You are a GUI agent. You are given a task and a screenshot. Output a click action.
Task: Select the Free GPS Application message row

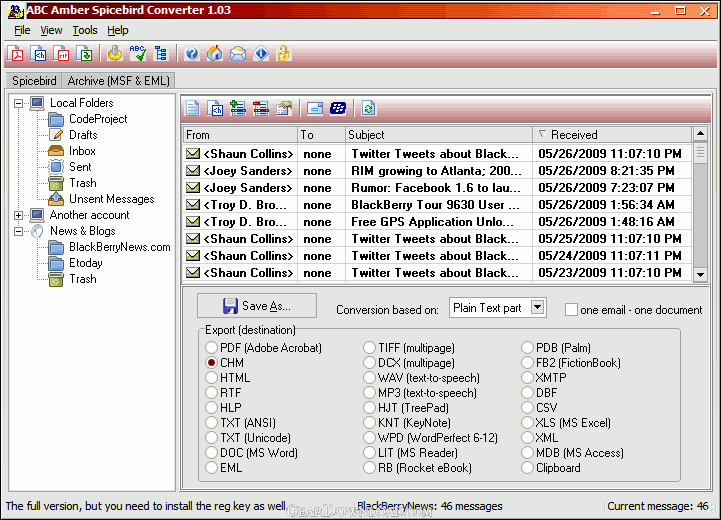click(437, 222)
